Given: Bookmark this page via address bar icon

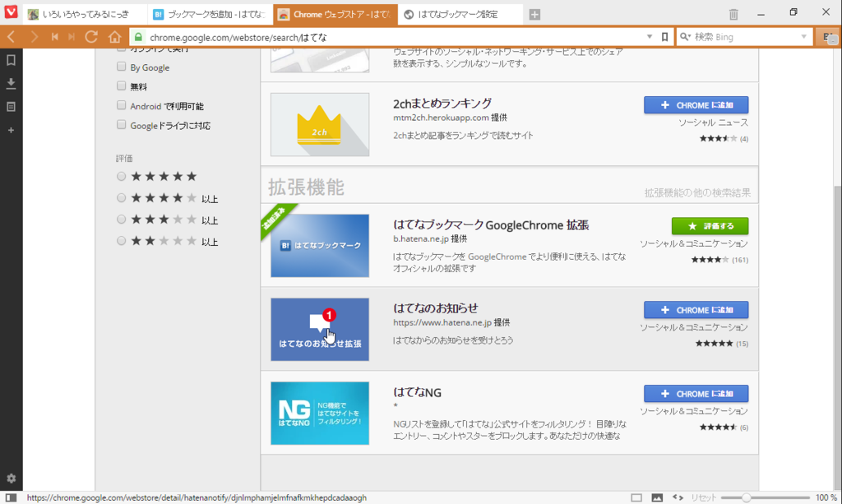Looking at the screenshot, I should point(664,37).
